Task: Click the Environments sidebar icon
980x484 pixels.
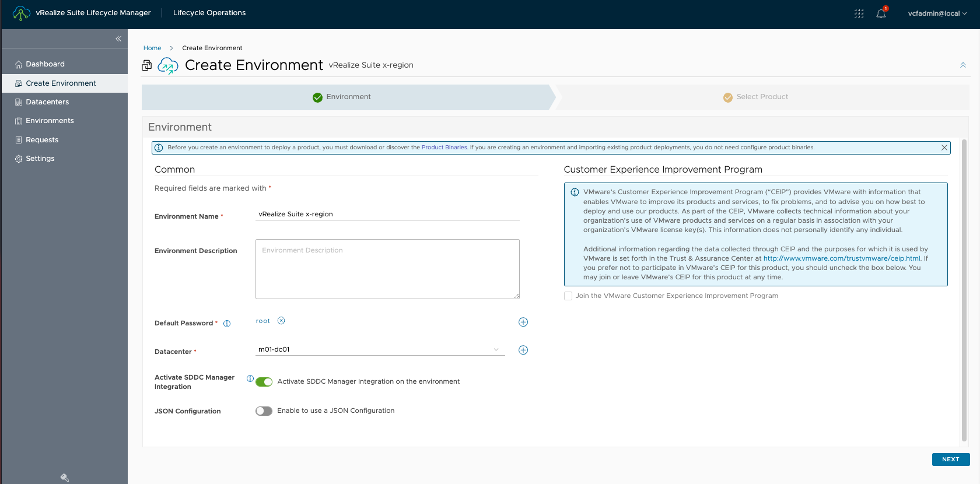Action: pos(19,121)
